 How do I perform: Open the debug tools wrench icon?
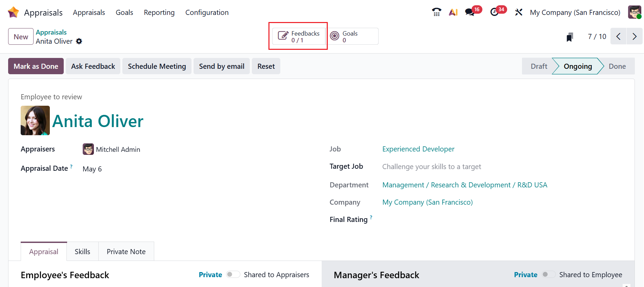tap(519, 12)
